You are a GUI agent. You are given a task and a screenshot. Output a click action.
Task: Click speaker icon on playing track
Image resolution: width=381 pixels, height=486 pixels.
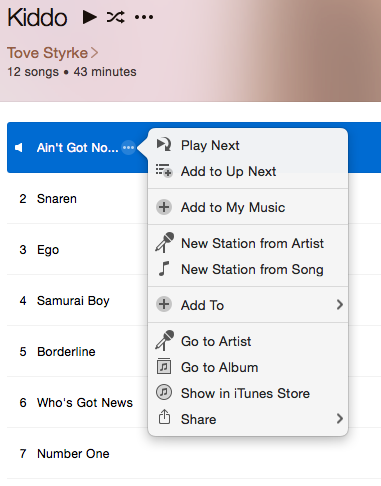point(19,147)
